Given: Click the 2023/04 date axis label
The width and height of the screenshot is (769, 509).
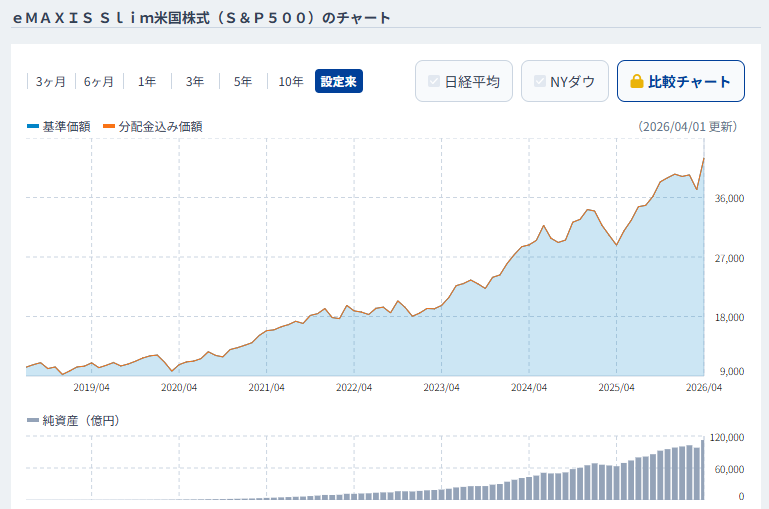Looking at the screenshot, I should coord(441,387).
